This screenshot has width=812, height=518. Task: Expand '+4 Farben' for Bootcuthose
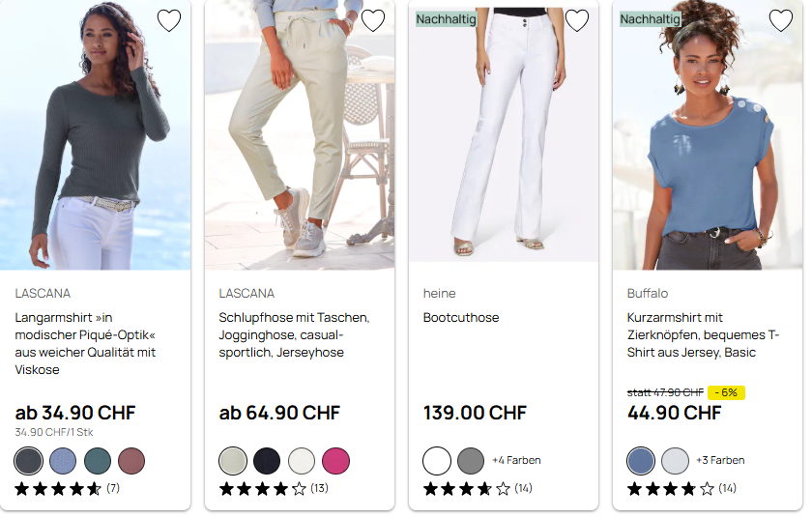(516, 461)
